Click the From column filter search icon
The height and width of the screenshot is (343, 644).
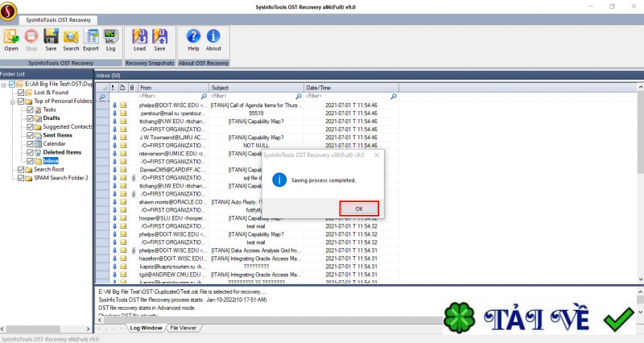204,96
